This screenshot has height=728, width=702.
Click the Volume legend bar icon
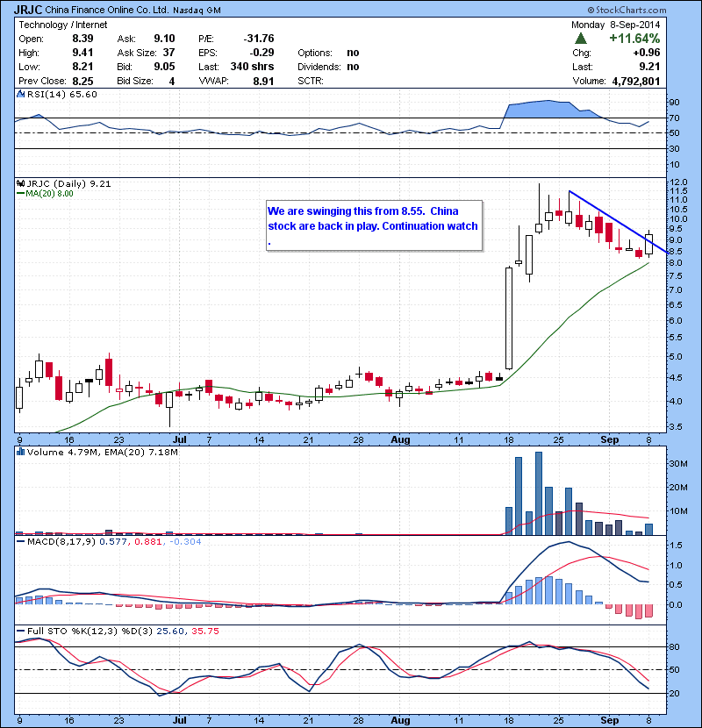click(x=22, y=453)
